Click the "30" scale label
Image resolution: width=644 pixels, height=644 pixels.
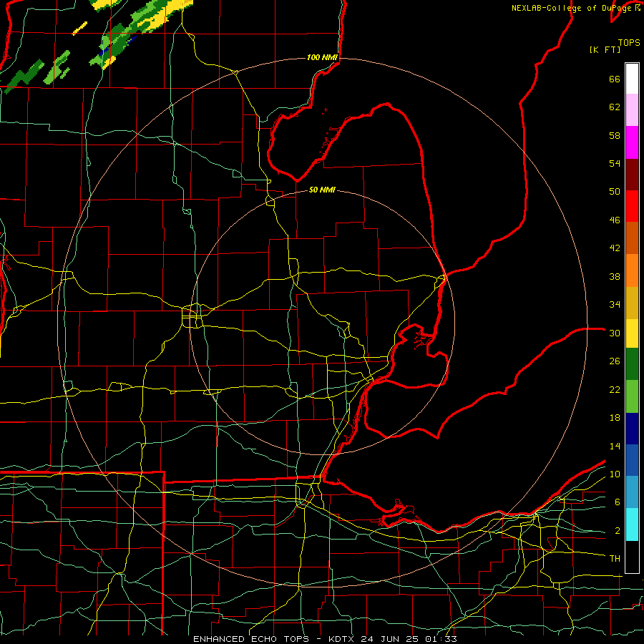click(x=615, y=333)
